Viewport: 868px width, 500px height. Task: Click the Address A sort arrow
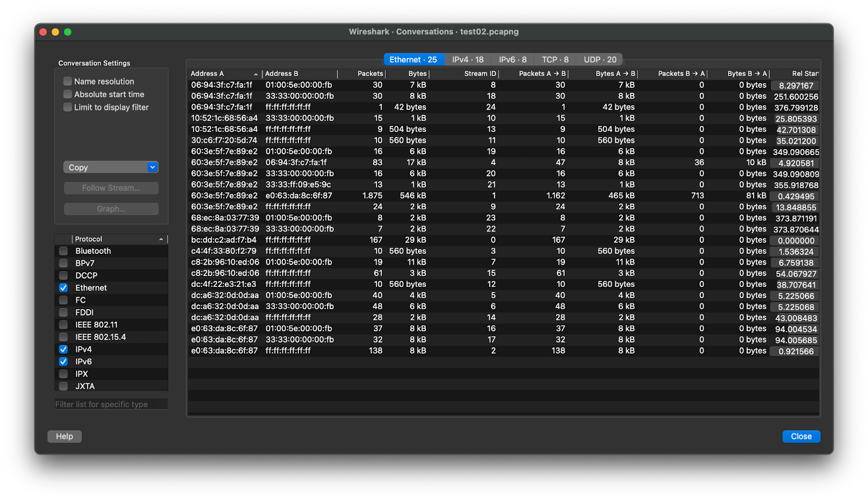tap(256, 74)
